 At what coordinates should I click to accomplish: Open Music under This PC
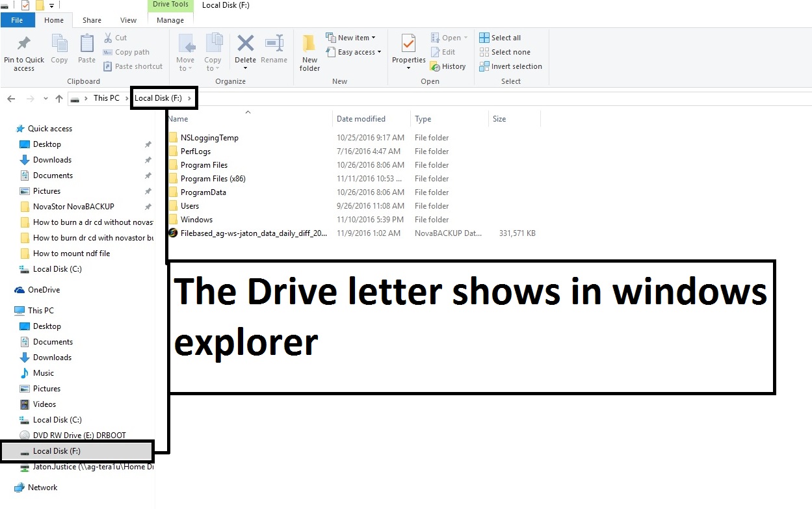44,373
